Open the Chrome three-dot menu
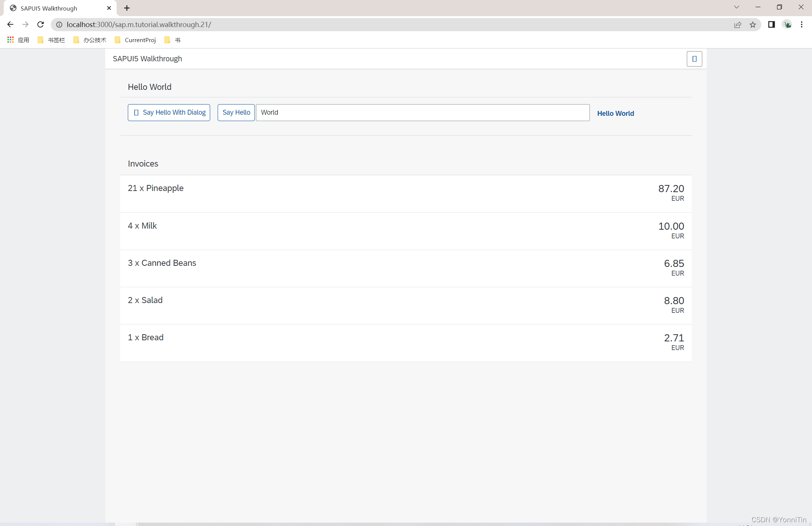The width and height of the screenshot is (812, 526). coord(801,24)
